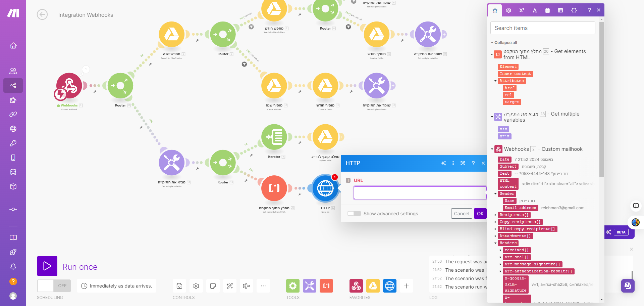Click Collapse all in mapping panel

(x=505, y=43)
